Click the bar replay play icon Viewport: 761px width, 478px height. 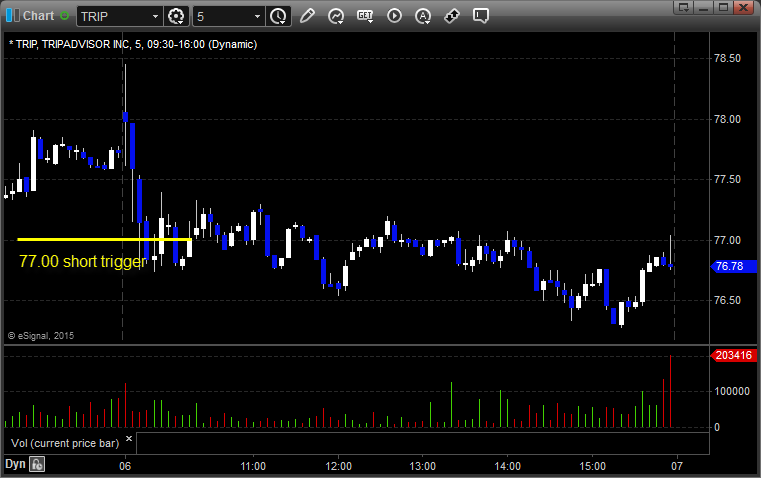pyautogui.click(x=394, y=16)
